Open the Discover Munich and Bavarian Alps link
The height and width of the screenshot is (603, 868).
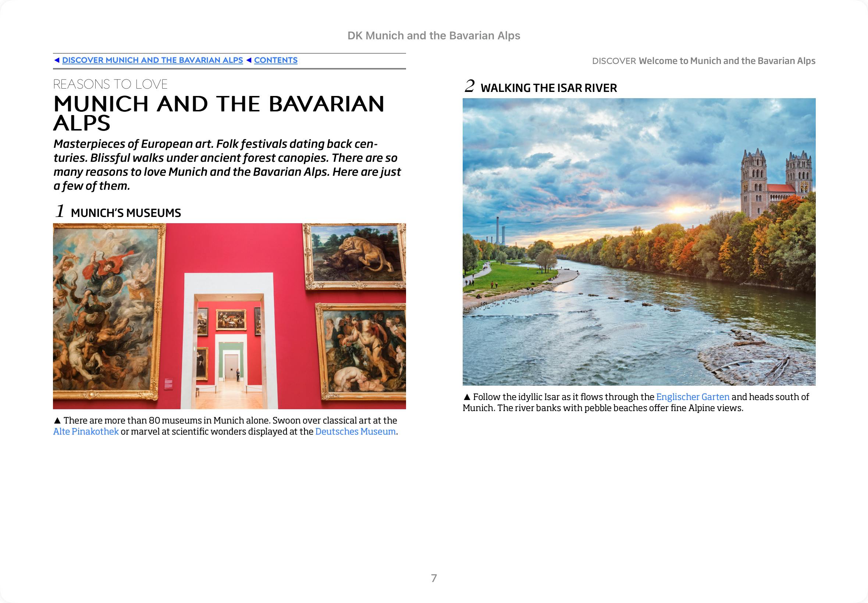point(152,60)
